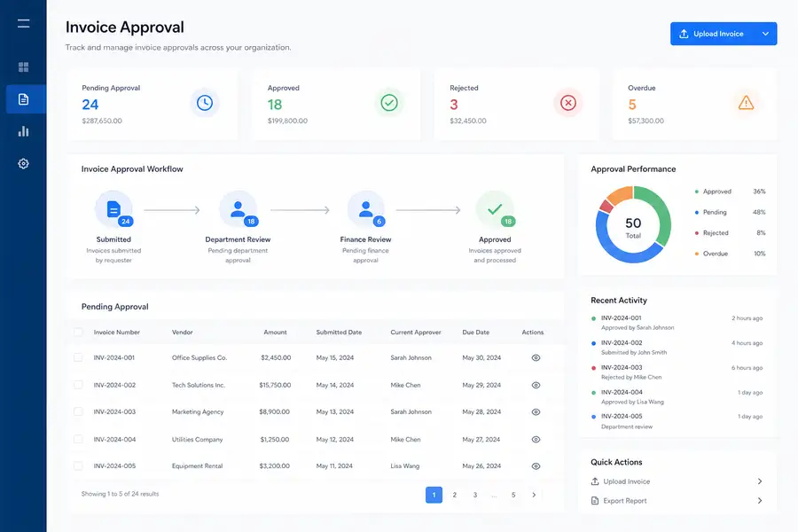Click the green Approved legend dot
798x532 pixels.
[x=697, y=192]
